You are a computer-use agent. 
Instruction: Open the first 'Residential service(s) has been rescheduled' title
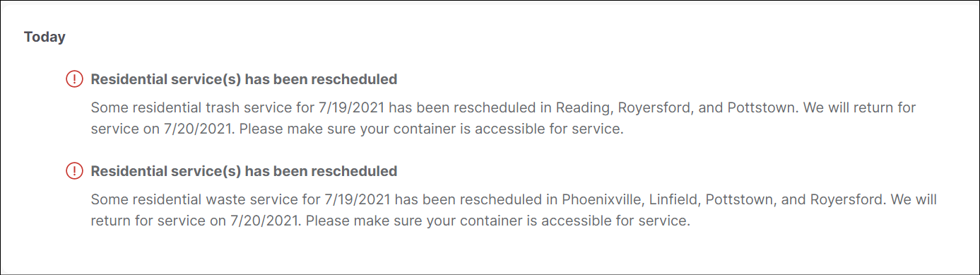tap(244, 79)
